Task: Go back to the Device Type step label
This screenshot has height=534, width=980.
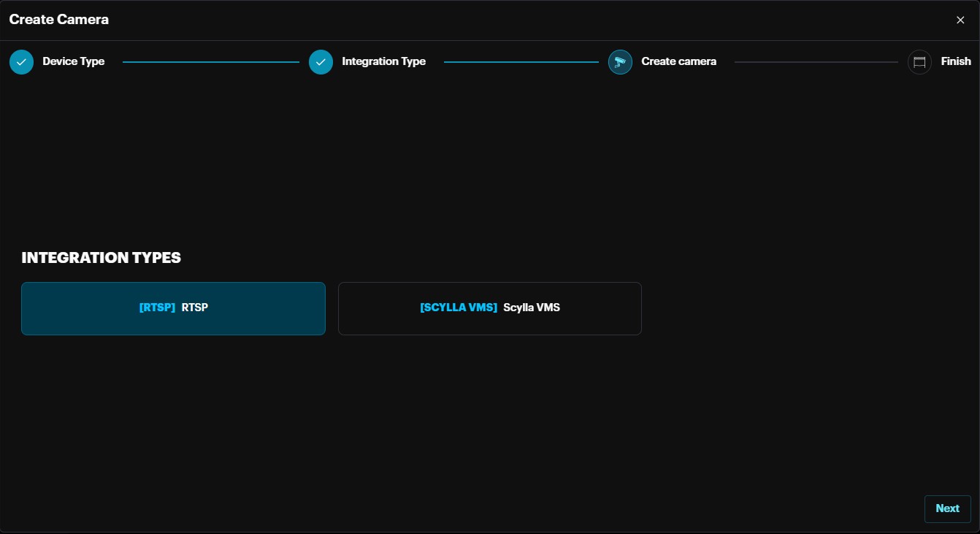Action: [x=73, y=61]
